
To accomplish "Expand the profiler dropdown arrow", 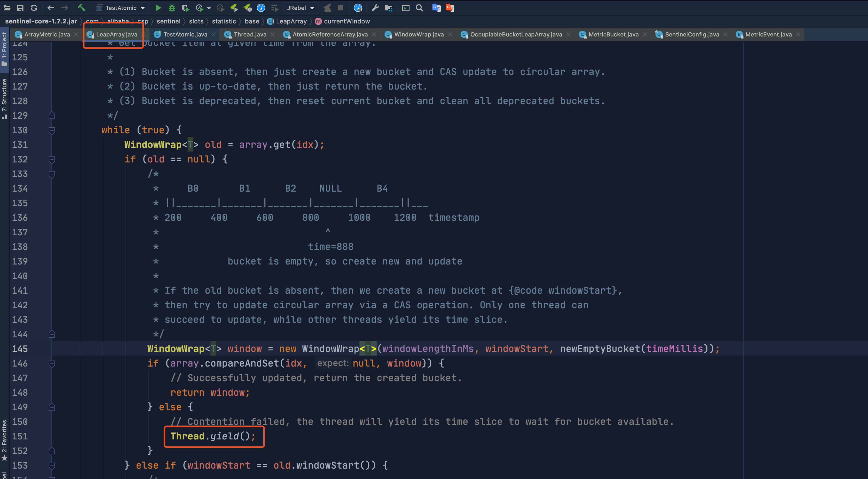I will [x=209, y=8].
